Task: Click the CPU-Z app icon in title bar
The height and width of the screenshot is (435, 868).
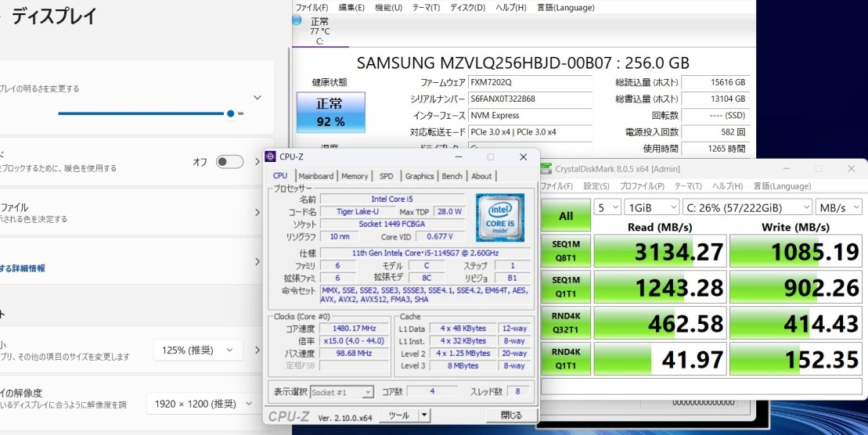Action: click(x=271, y=156)
